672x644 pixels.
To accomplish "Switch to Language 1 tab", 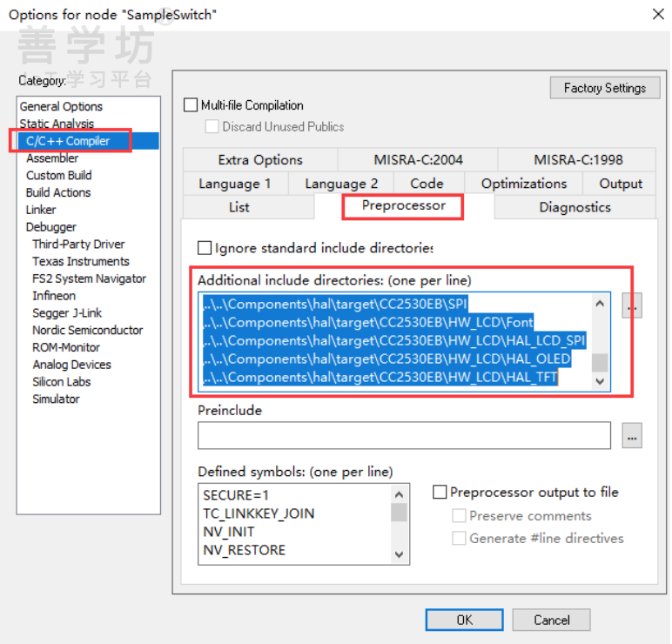I will 235,184.
